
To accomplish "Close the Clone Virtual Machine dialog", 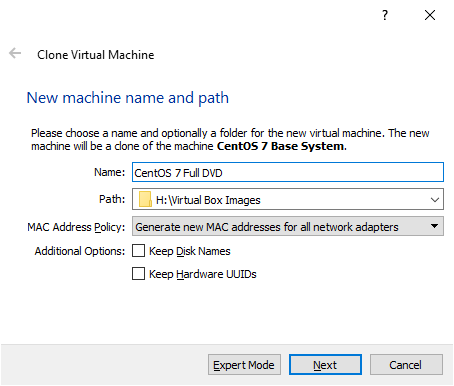I will click(x=430, y=15).
